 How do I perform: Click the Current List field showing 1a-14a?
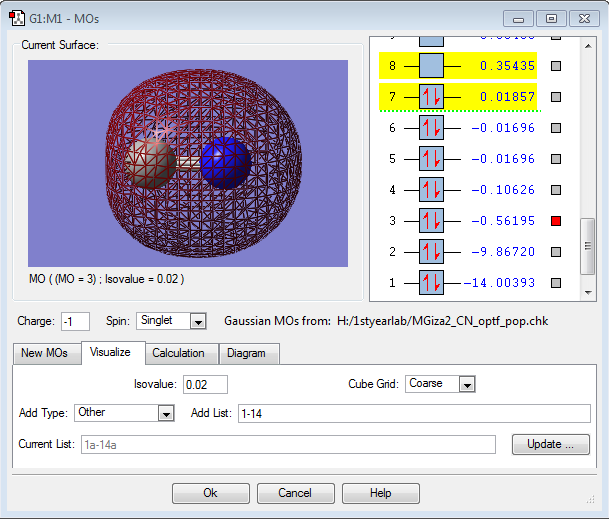(x=288, y=444)
